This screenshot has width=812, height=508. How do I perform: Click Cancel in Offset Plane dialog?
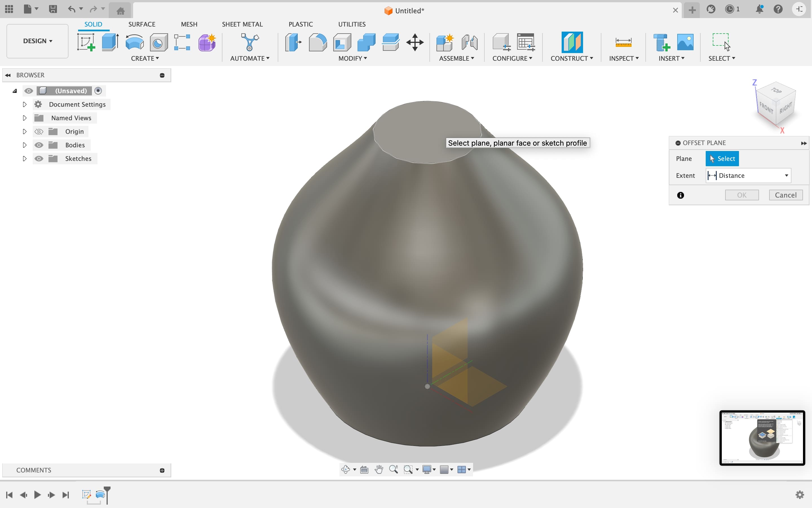pyautogui.click(x=786, y=195)
